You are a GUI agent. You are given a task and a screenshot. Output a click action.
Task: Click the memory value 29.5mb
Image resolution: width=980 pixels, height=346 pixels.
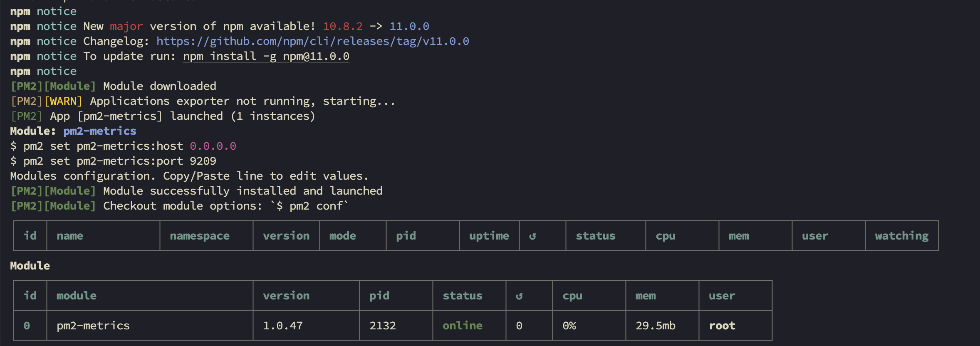[656, 326]
